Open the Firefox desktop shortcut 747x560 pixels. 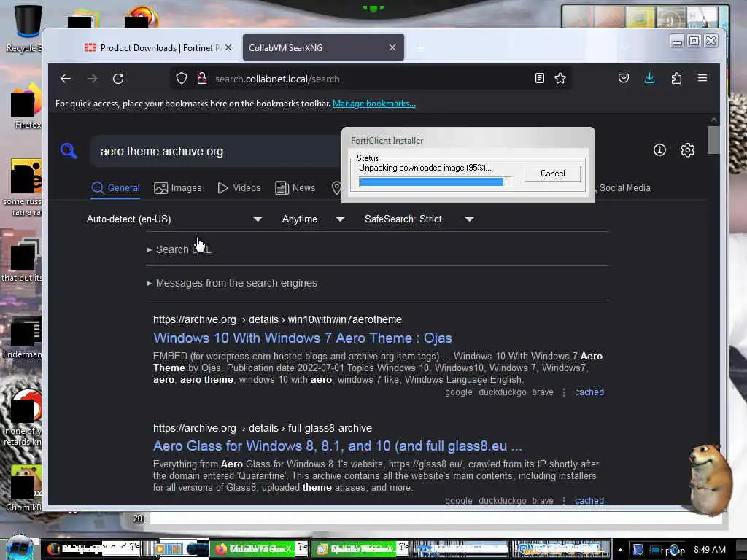tap(25, 107)
